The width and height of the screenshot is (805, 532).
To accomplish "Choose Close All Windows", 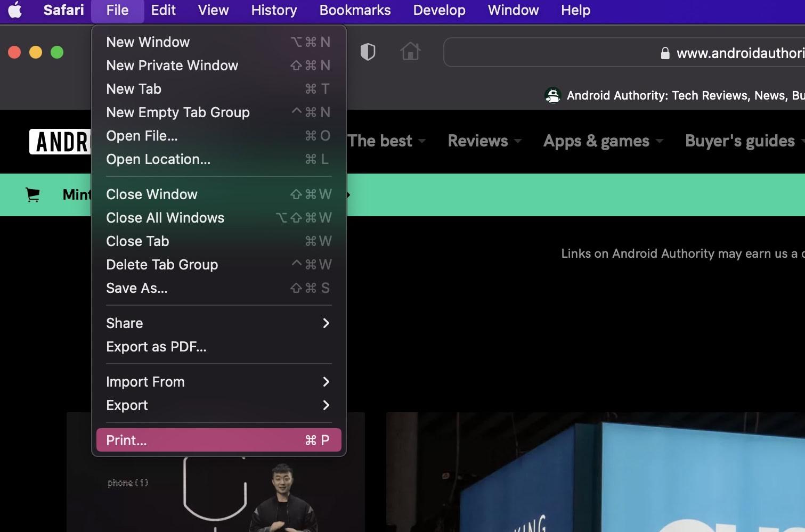I will 218,218.
